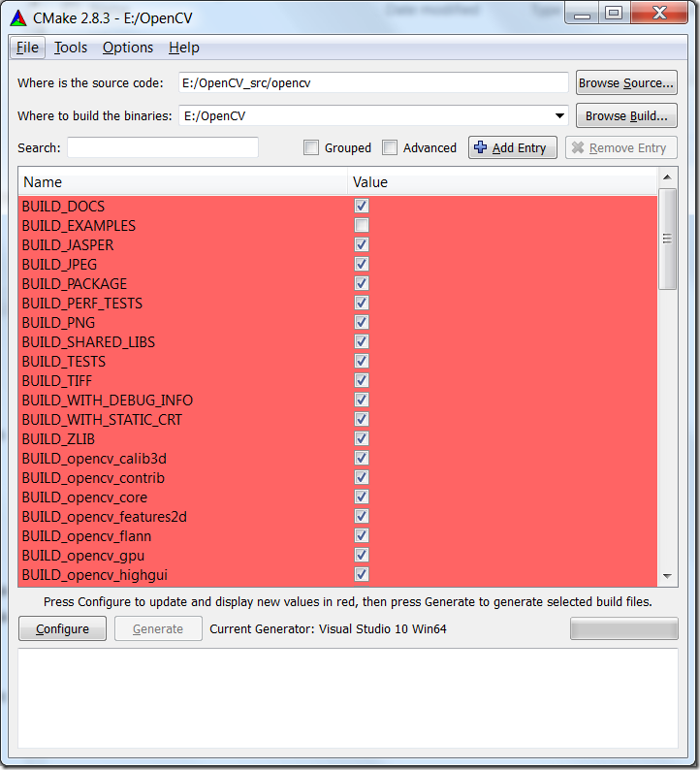Open the Help menu
700x770 pixels.
pyautogui.click(x=184, y=48)
